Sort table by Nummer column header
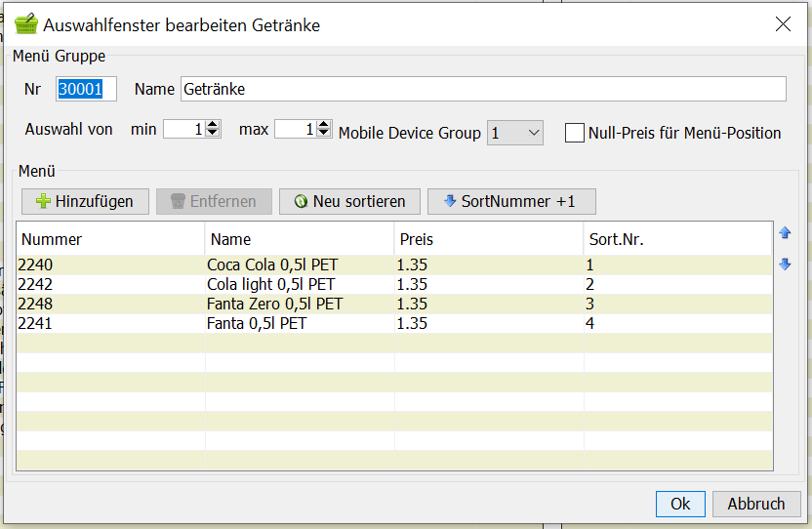The image size is (812, 529). click(x=110, y=239)
